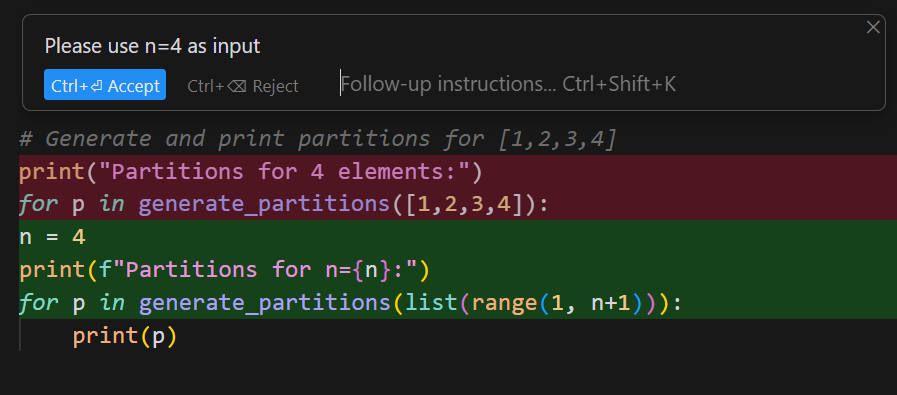The image size is (897, 395).
Task: Close the inline edit prompt panel
Action: tap(873, 27)
